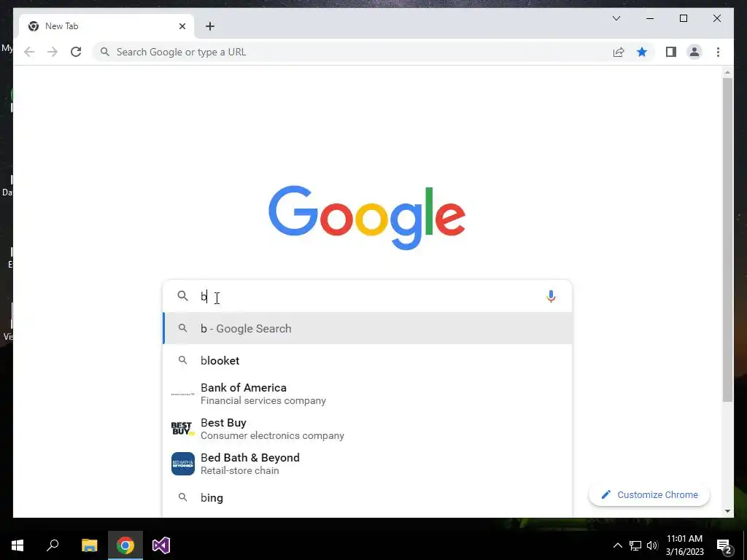
Task: Open a new tab with plus button
Action: pos(210,26)
